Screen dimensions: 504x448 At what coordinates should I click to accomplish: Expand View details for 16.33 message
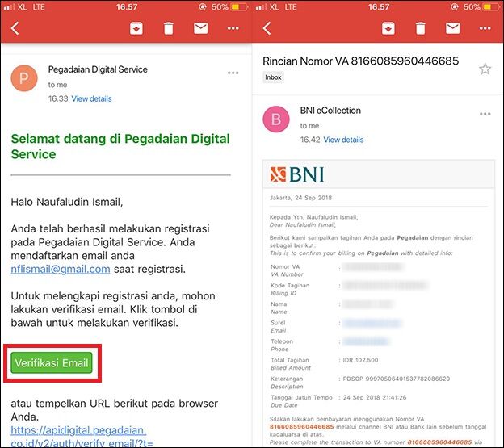[x=91, y=98]
